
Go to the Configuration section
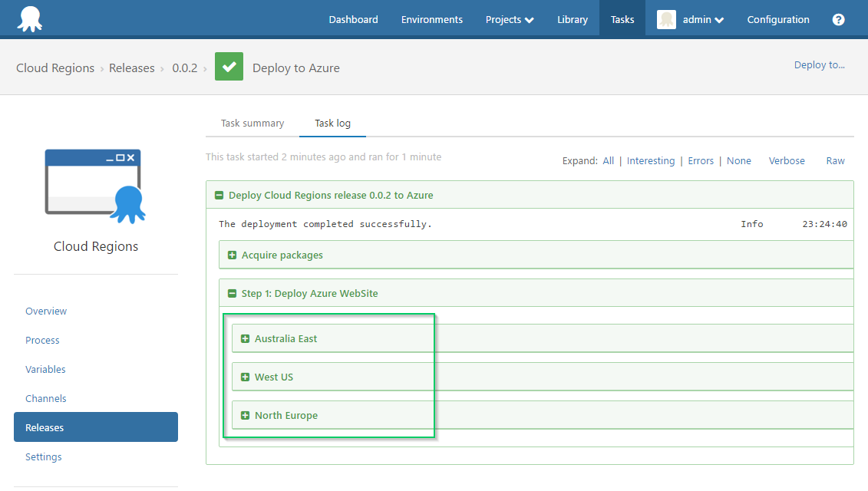click(x=777, y=19)
